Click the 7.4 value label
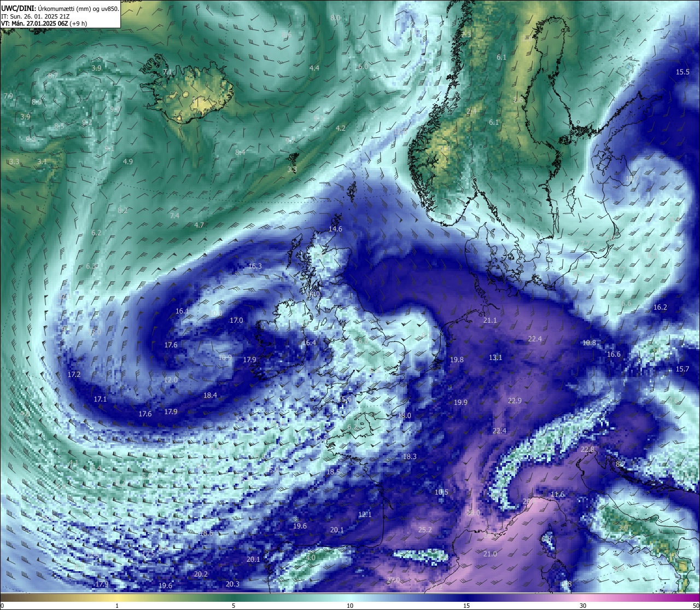Viewport: 700px width, 610px height. pyautogui.click(x=174, y=216)
